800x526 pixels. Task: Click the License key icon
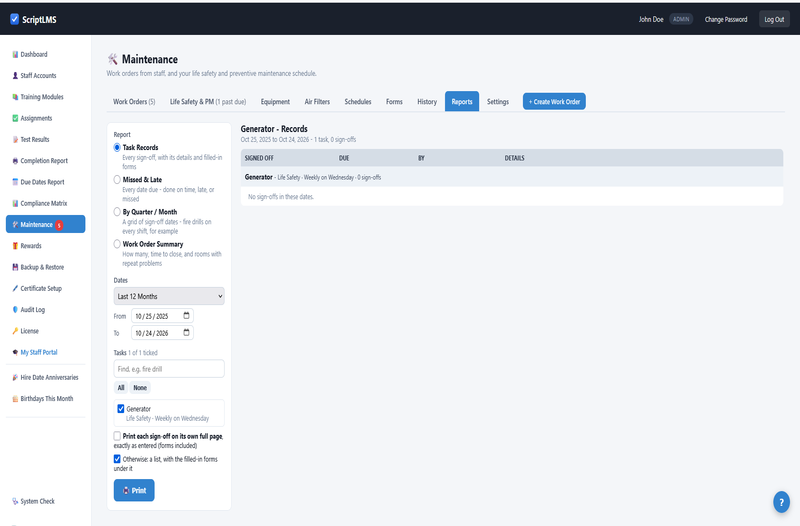(15, 331)
